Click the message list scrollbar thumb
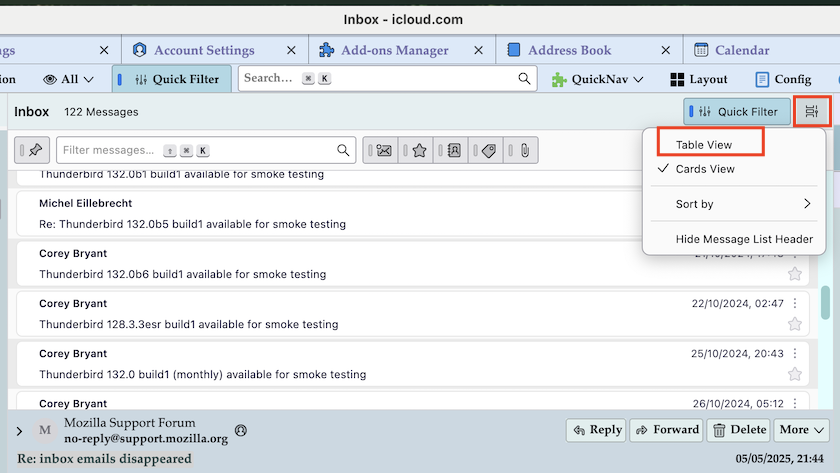This screenshot has width=840, height=473. tap(826, 303)
